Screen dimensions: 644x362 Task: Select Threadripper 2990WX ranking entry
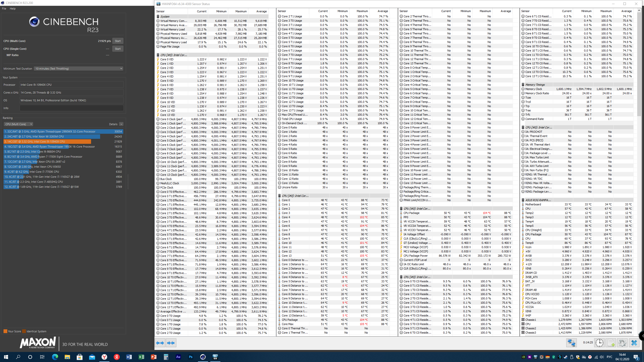pos(63,131)
